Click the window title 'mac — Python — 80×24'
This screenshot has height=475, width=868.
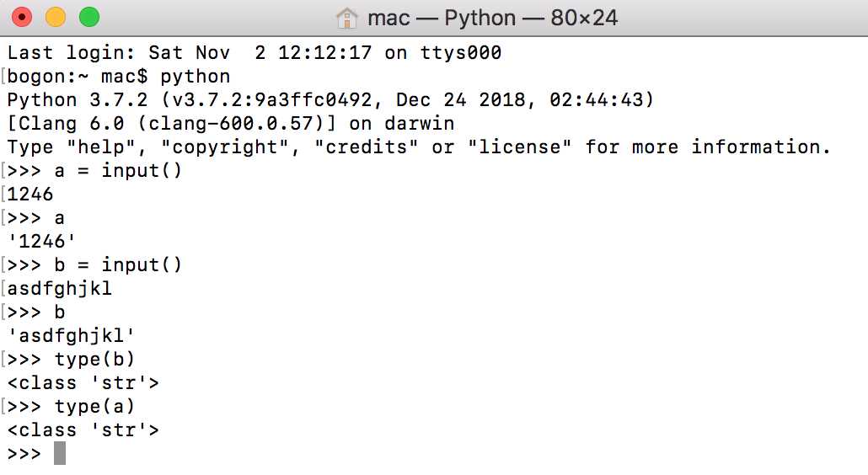(492, 19)
